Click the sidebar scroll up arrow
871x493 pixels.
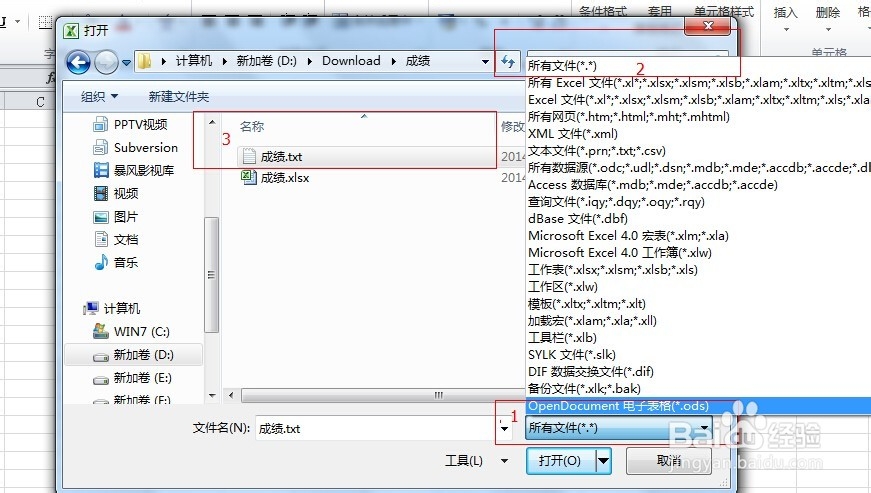click(212, 122)
